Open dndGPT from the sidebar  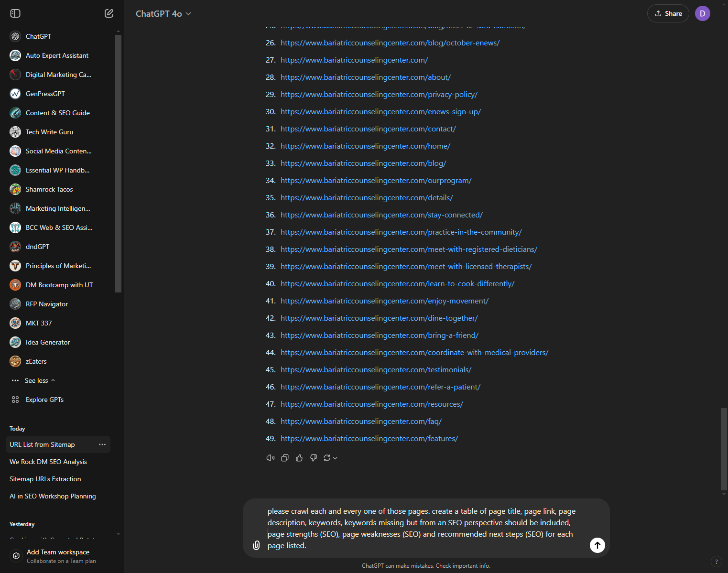point(60,247)
